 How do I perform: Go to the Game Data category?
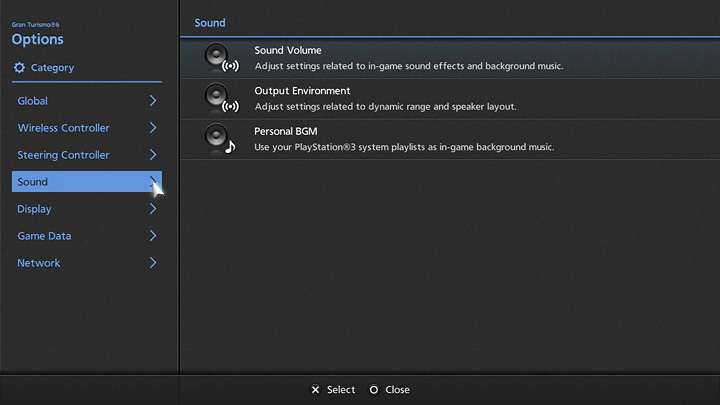tap(44, 236)
